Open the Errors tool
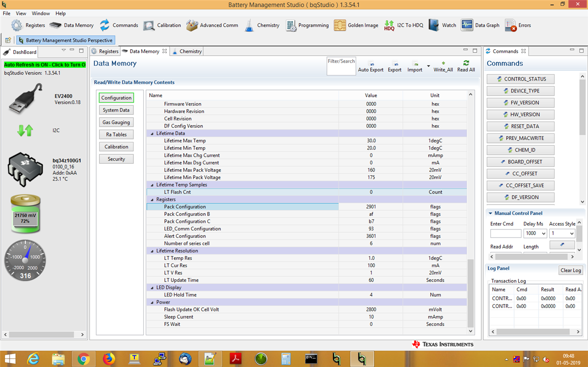This screenshot has height=367, width=588. [x=511, y=25]
